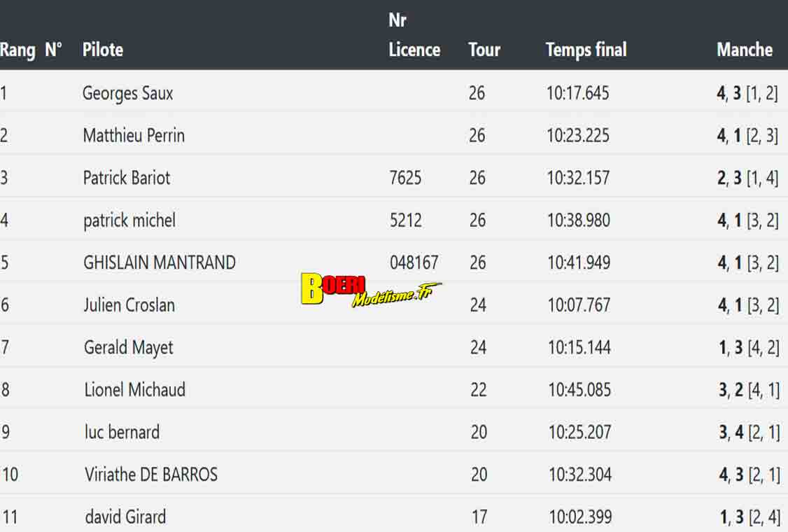
Task: Select pilot name Matthieu Perrin
Action: pos(134,135)
